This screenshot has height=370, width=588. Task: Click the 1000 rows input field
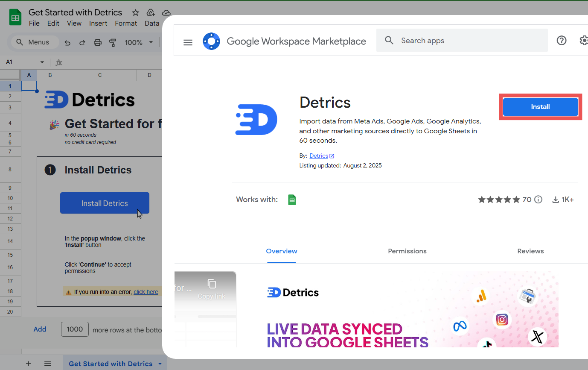coord(75,329)
